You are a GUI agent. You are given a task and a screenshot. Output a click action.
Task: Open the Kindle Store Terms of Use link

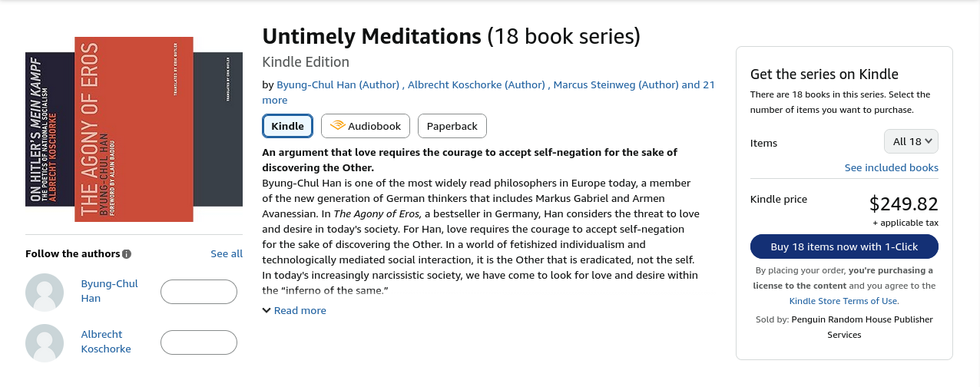(843, 301)
